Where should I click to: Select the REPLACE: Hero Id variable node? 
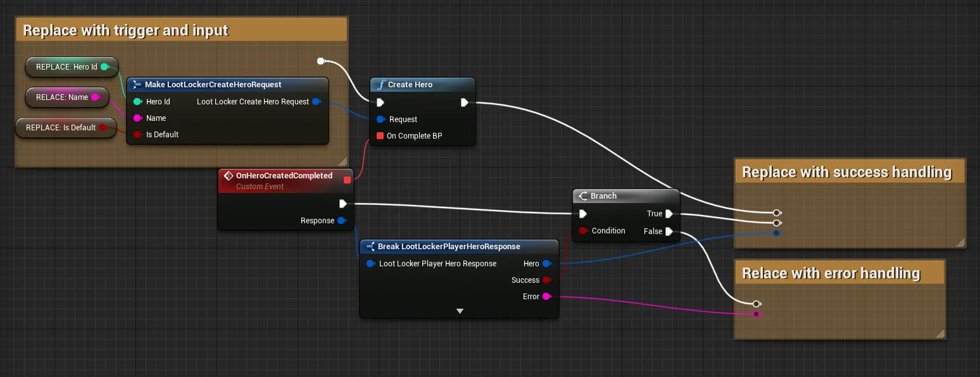tap(72, 66)
